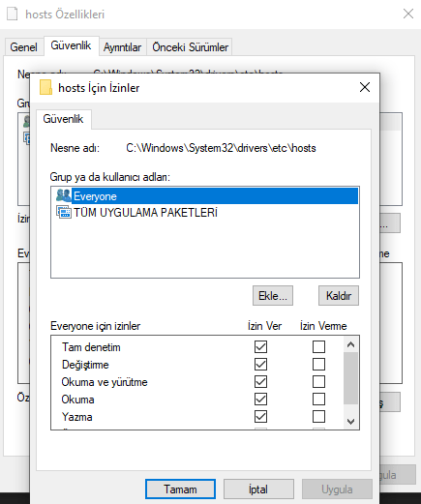This screenshot has height=504, width=421.
Task: Close the hosts Özellikleri window
Action: pos(408,14)
